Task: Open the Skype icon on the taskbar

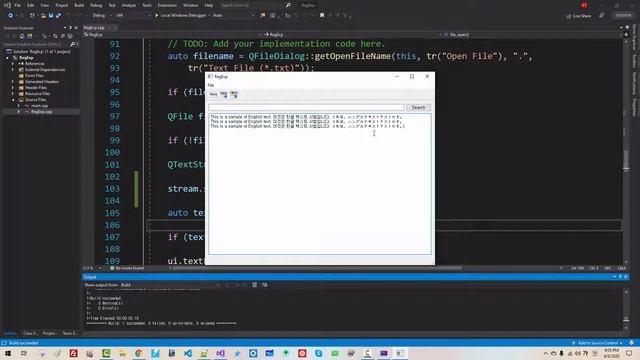Action: (x=318, y=353)
